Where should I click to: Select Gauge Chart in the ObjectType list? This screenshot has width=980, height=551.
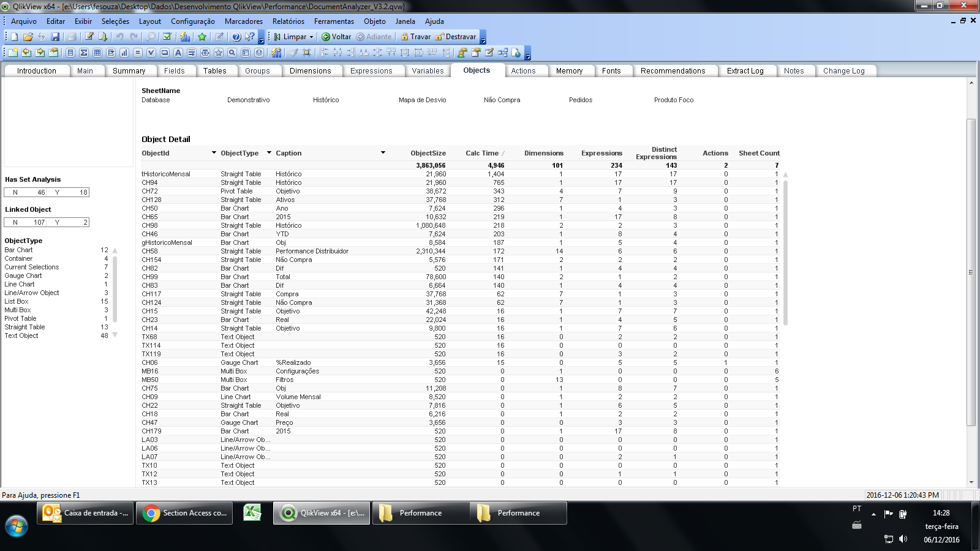(x=57, y=275)
